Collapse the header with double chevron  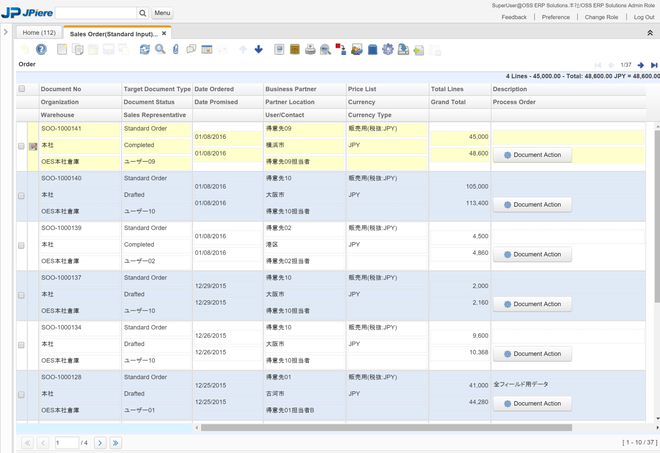point(650,33)
